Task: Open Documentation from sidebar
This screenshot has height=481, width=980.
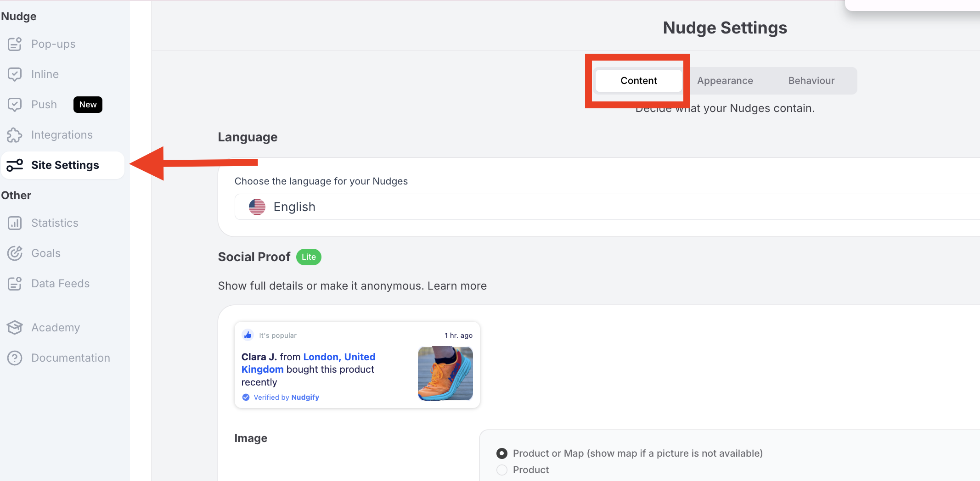Action: [x=71, y=358]
